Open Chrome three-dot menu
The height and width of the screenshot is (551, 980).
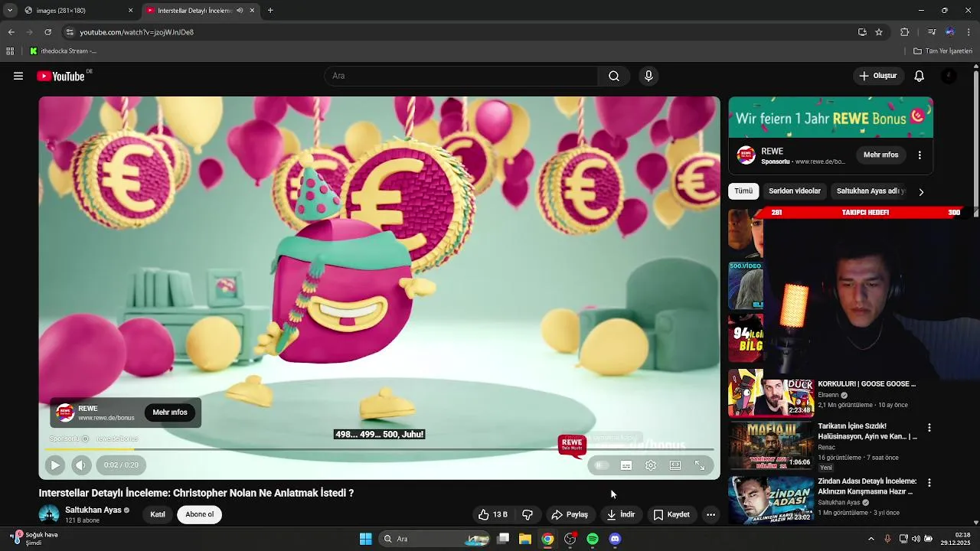969,32
